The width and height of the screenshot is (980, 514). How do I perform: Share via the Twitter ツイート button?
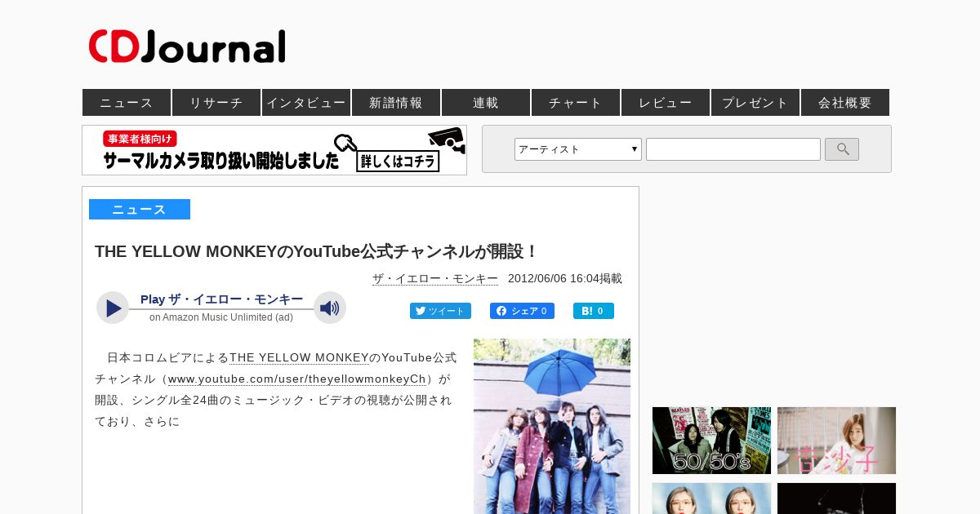click(440, 311)
